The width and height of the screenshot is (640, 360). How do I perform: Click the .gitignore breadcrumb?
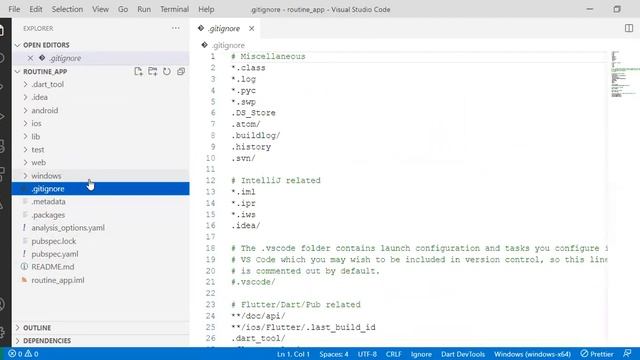click(228, 45)
